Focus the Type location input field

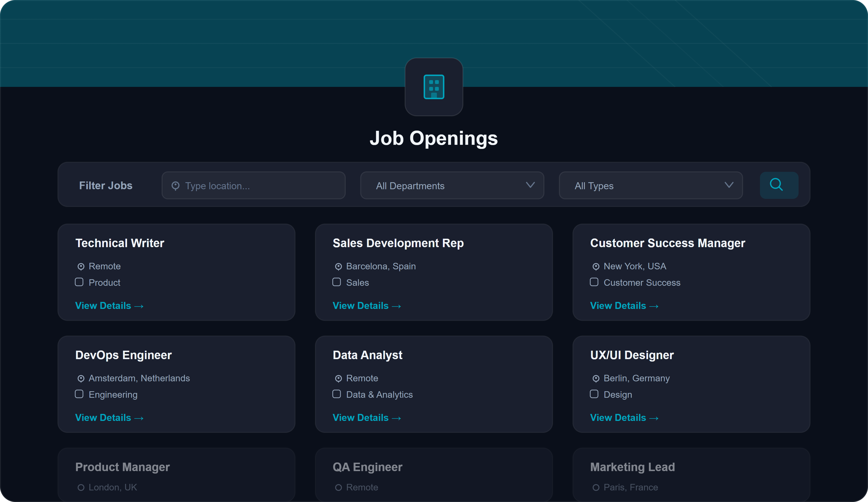(x=253, y=186)
